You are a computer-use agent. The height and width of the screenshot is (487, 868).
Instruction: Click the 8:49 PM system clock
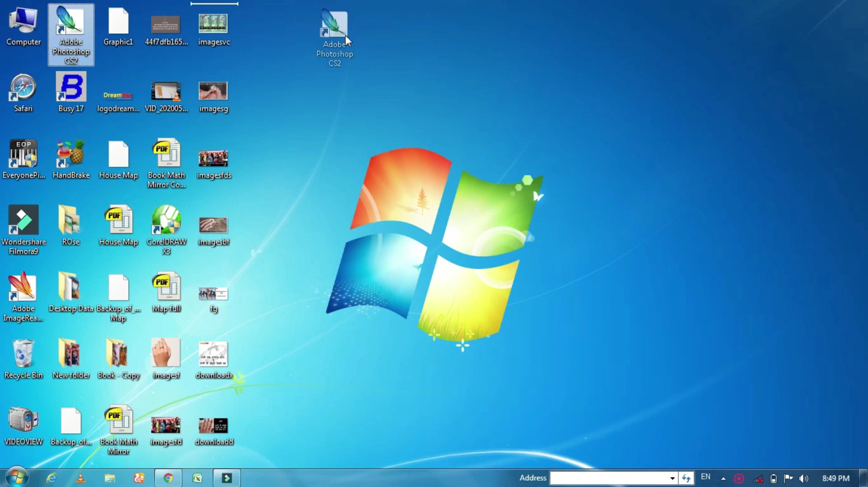(x=835, y=478)
